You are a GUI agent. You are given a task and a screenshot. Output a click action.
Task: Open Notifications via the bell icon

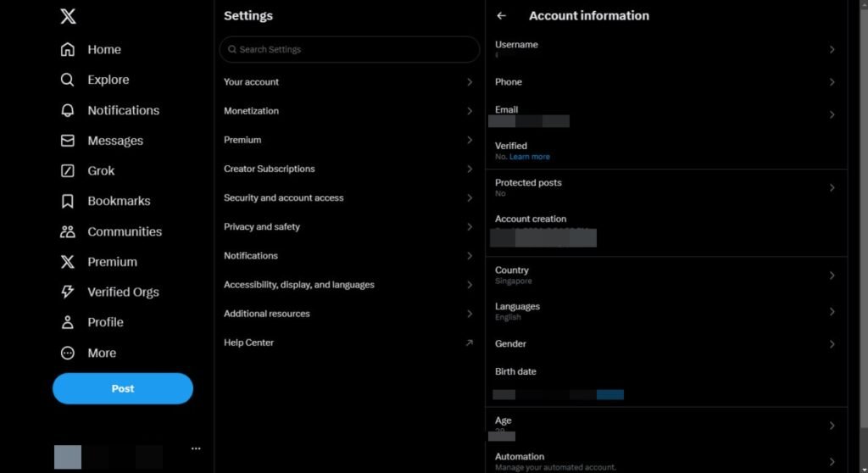[68, 110]
